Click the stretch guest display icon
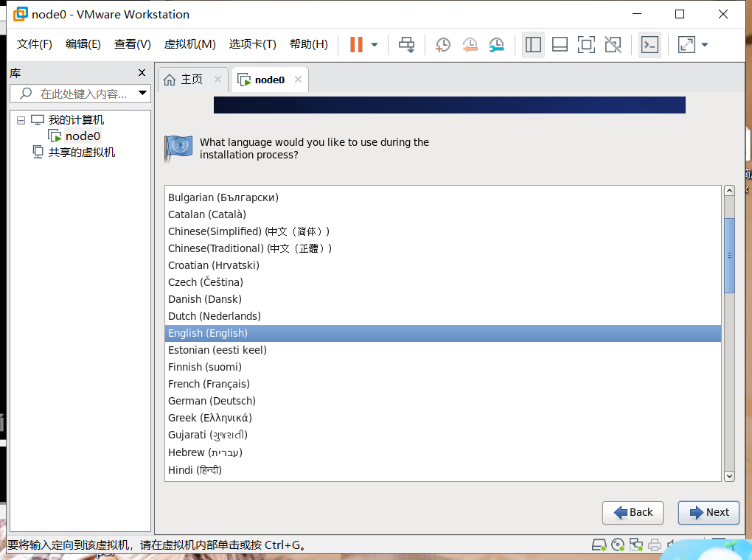Image resolution: width=752 pixels, height=560 pixels. pos(687,45)
